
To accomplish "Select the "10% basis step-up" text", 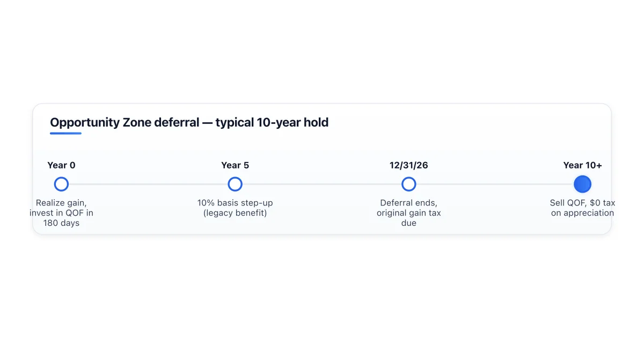I will pyautogui.click(x=235, y=203).
